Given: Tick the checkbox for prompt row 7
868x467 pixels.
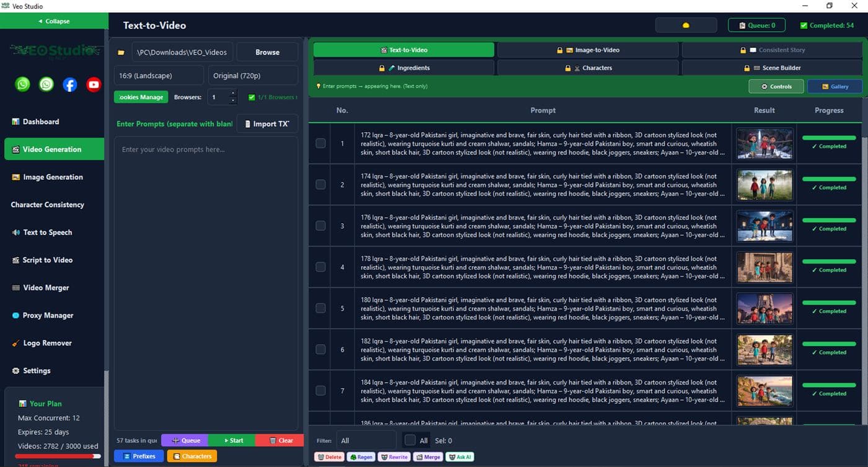Looking at the screenshot, I should point(321,391).
